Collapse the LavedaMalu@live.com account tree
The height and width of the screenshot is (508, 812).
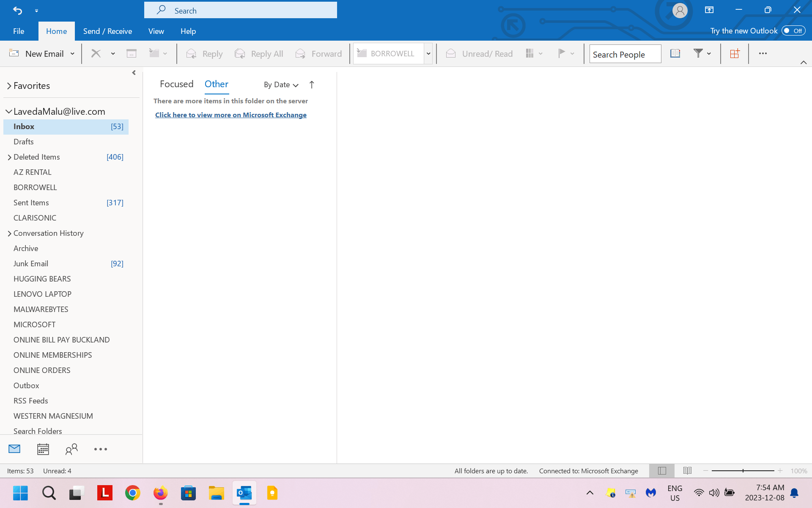coord(8,111)
